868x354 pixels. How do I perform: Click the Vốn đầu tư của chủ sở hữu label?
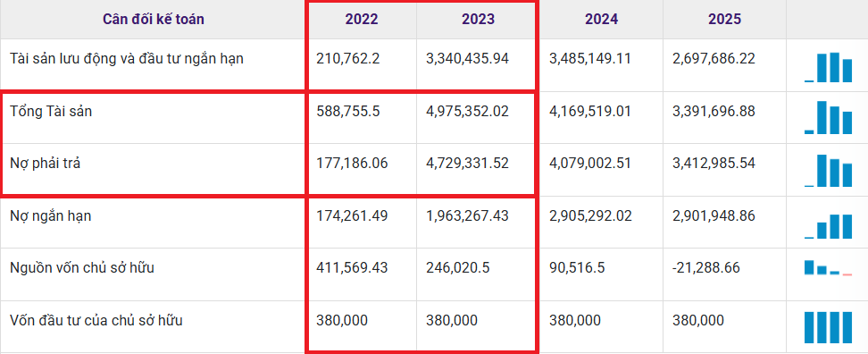96,320
